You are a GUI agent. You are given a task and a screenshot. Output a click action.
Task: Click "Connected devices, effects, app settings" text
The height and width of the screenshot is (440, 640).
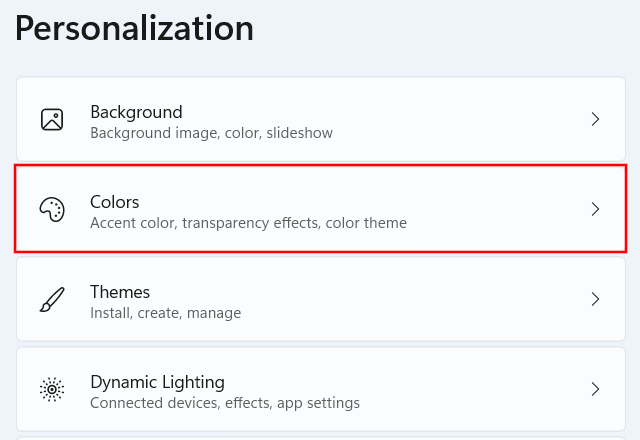(x=224, y=403)
